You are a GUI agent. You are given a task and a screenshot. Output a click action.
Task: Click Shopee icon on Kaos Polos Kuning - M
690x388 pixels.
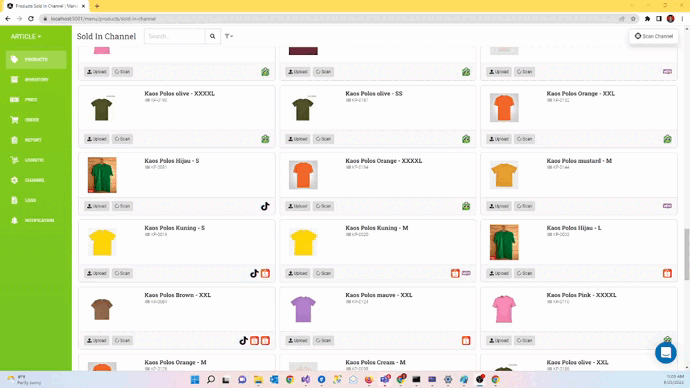point(455,273)
